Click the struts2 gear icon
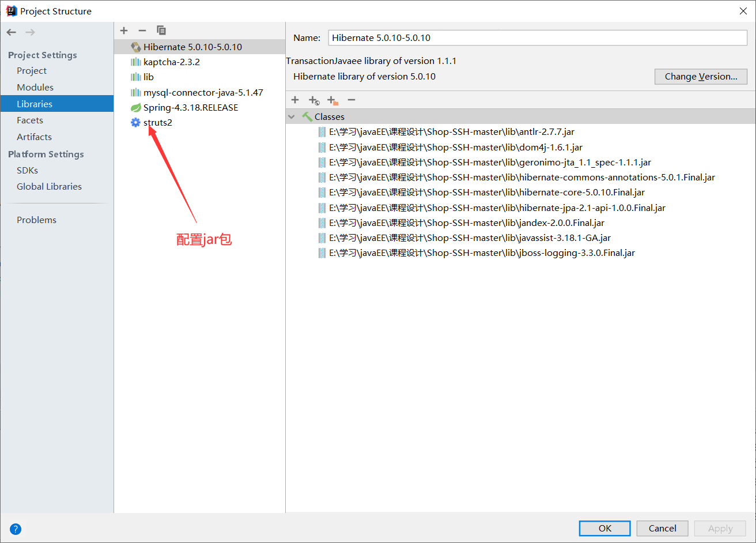Screen dimensions: 756x543 coord(135,122)
